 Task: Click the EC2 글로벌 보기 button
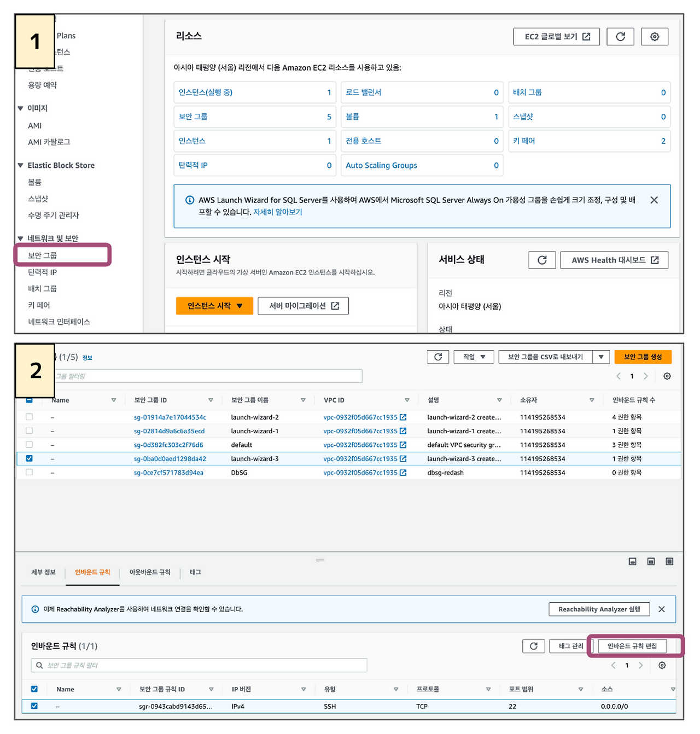557,37
